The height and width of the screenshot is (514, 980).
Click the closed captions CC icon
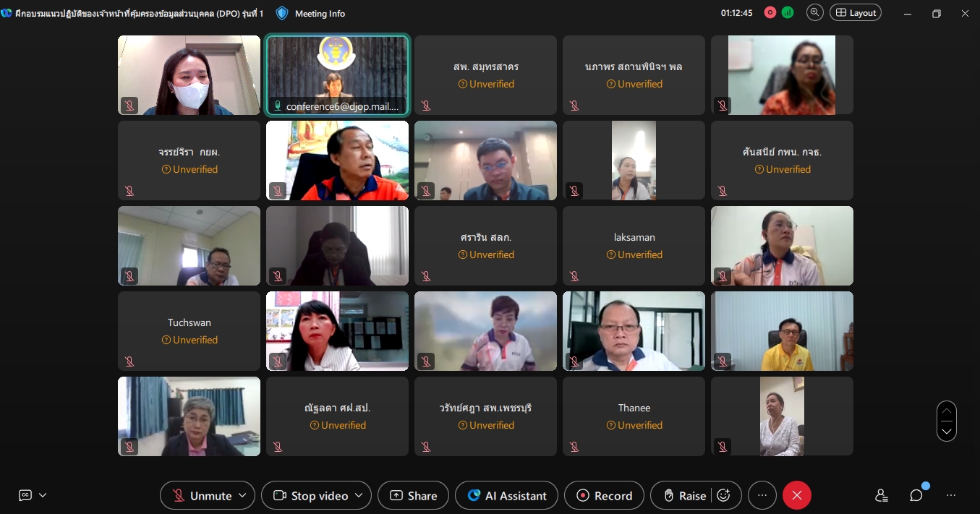[25, 495]
